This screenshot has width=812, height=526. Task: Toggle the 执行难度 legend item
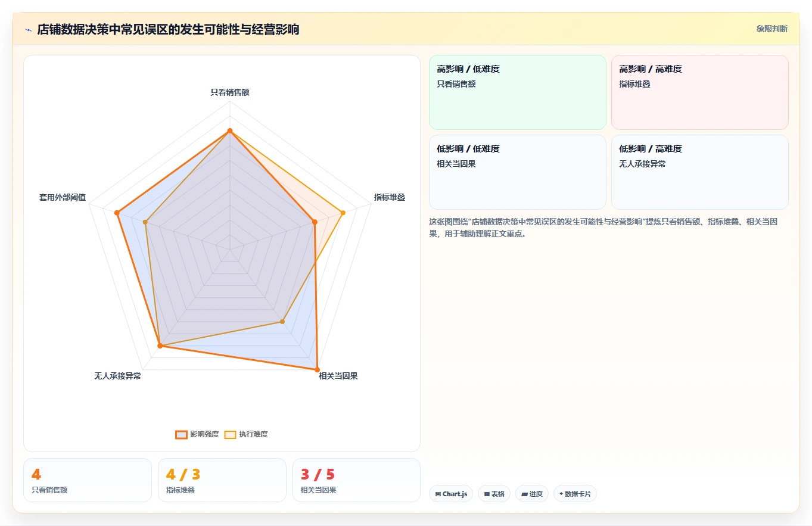(246, 434)
